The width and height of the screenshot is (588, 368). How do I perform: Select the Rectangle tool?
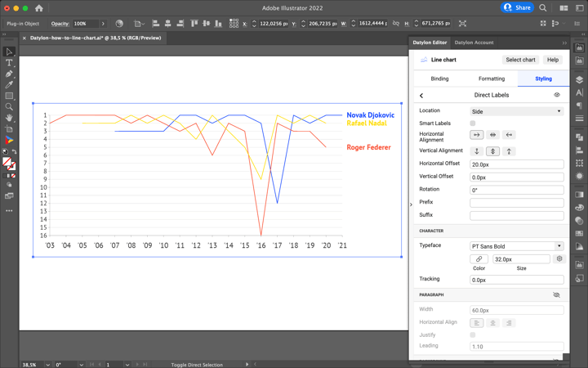9,96
